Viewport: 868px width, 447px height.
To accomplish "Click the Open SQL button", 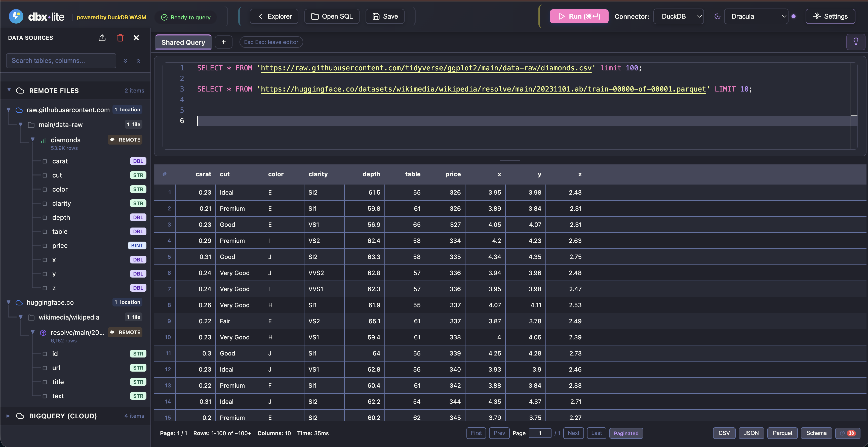I will 332,17.
